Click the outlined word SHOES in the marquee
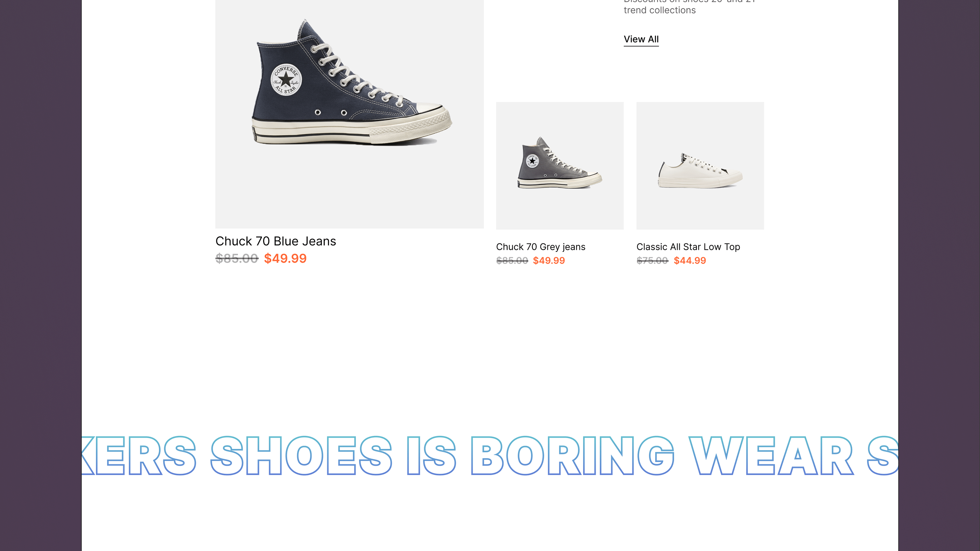Viewport: 980px width, 551px height. 301,455
